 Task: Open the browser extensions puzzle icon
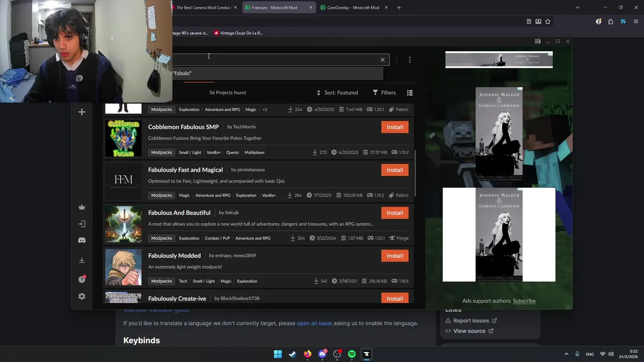(610, 22)
